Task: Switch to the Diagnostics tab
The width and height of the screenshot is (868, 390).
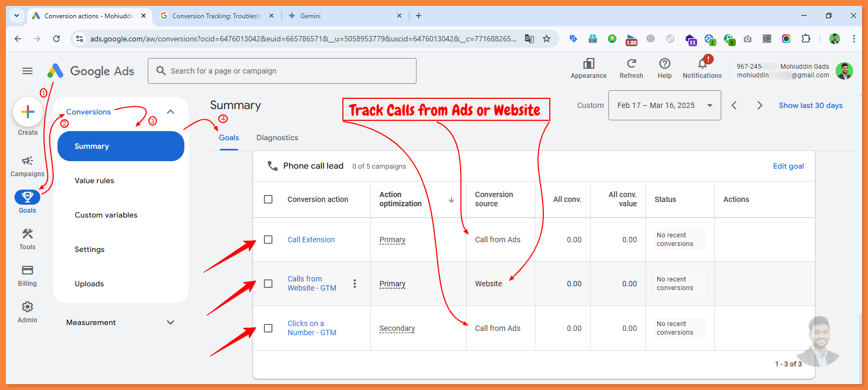Action: (x=277, y=138)
